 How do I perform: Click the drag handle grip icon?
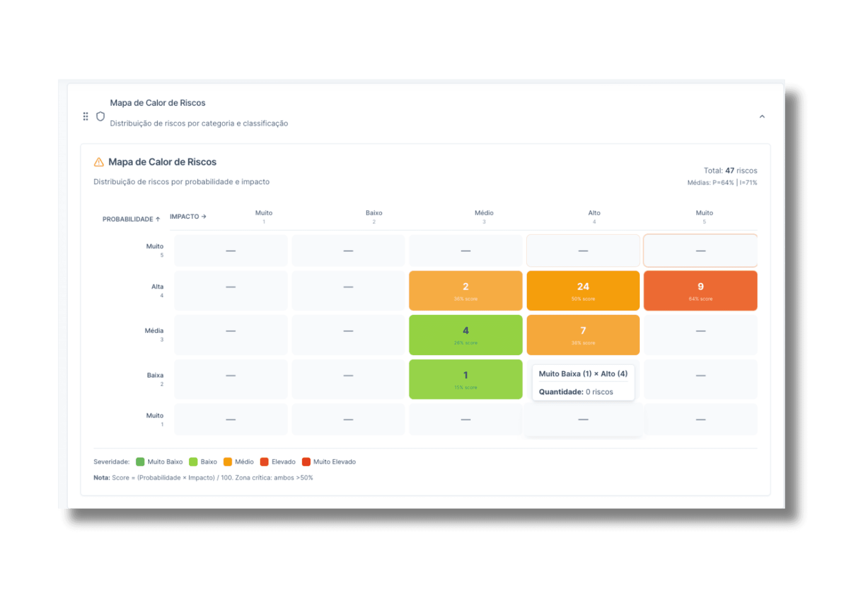pos(85,116)
